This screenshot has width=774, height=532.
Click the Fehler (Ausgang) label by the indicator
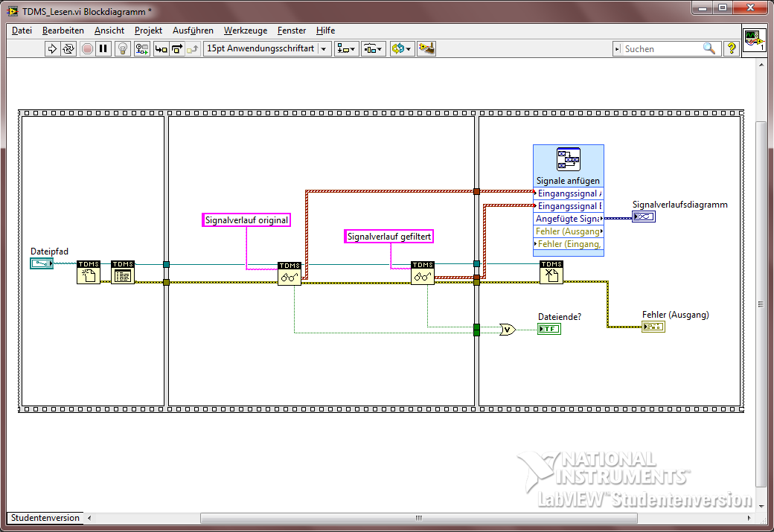(x=675, y=315)
